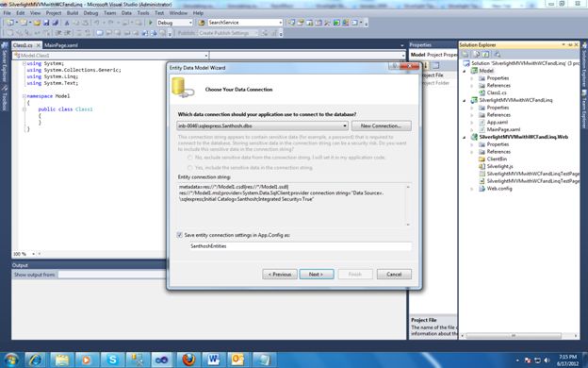Click the Previous button in the wizard
Screen dimensions: 588x368
(x=280, y=275)
